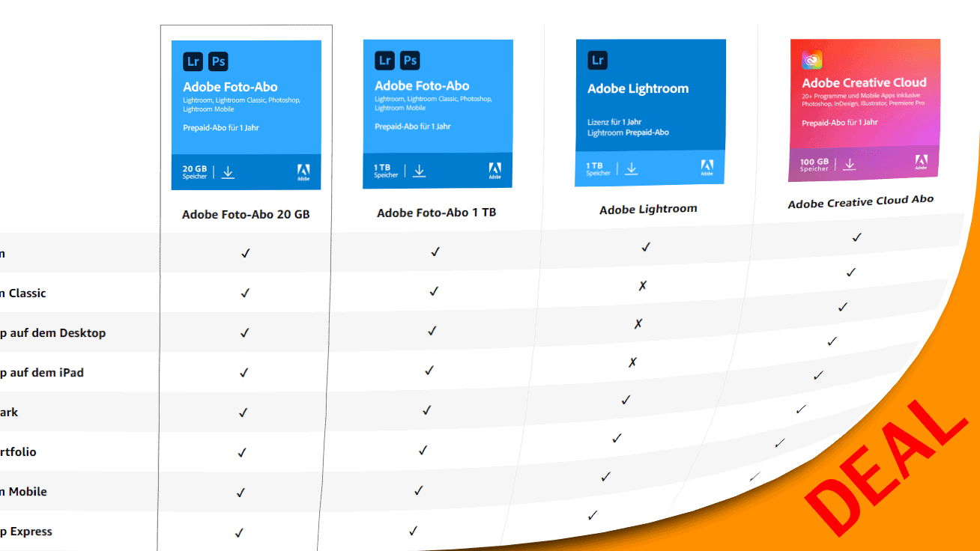
Task: Open the Adobe Creative Cloud Abo product link
Action: point(860,201)
